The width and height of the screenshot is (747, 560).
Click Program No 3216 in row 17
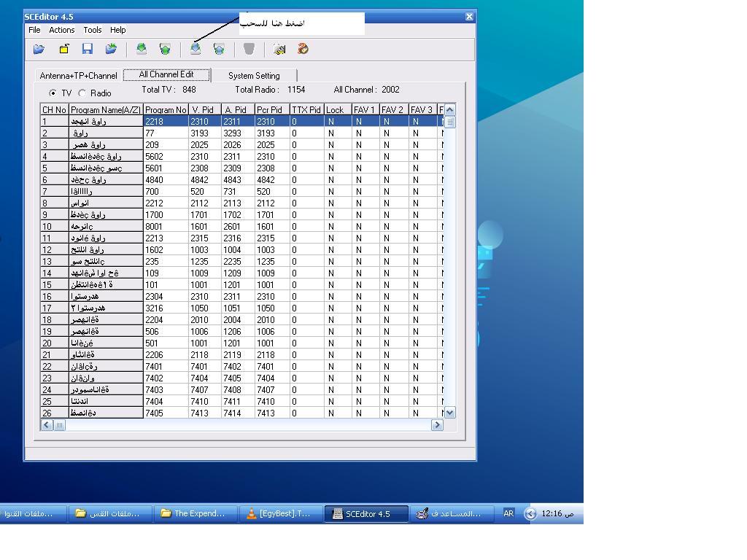166,308
